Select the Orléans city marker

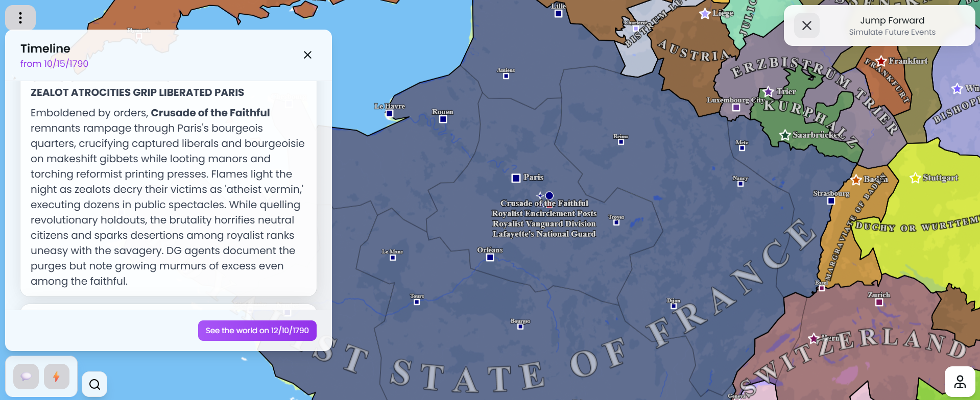490,258
